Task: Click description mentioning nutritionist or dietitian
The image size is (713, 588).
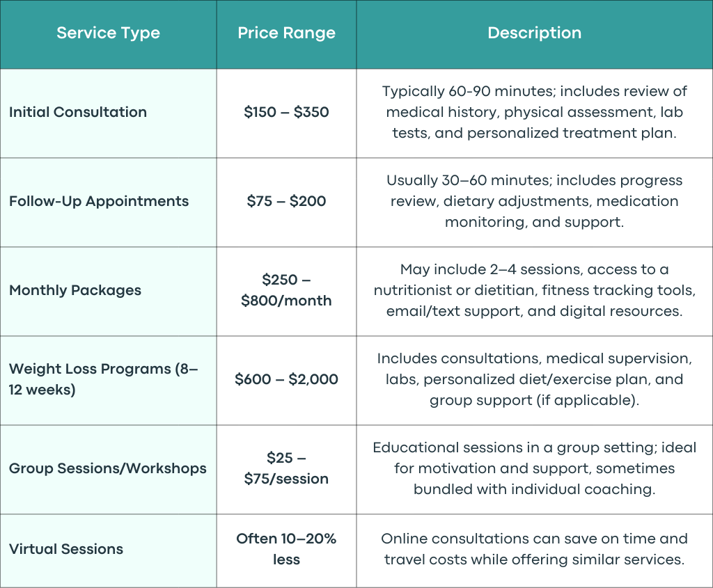Action: [534, 290]
